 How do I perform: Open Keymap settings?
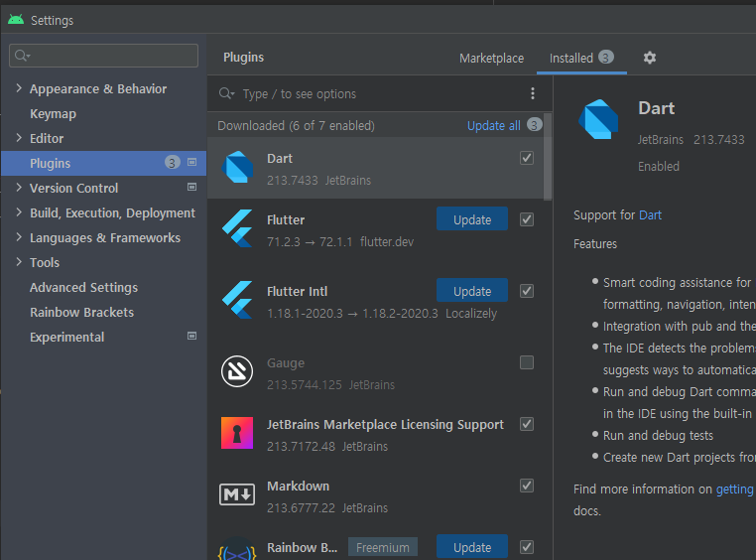coord(53,114)
